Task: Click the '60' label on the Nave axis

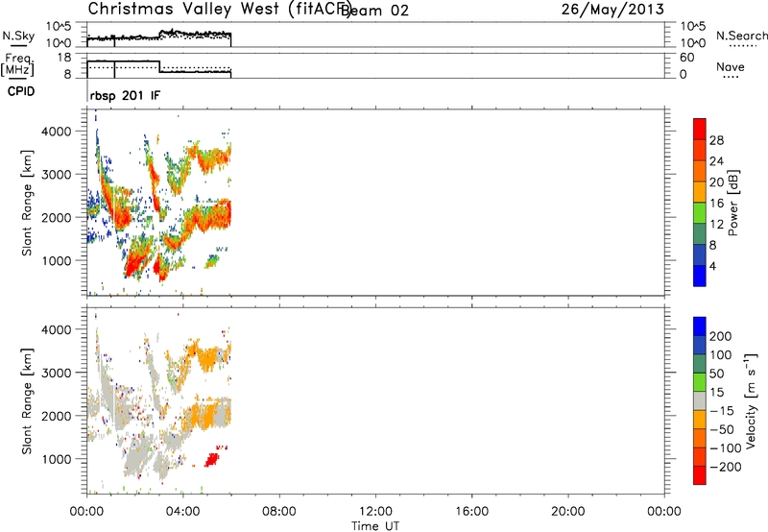Action: [x=687, y=58]
